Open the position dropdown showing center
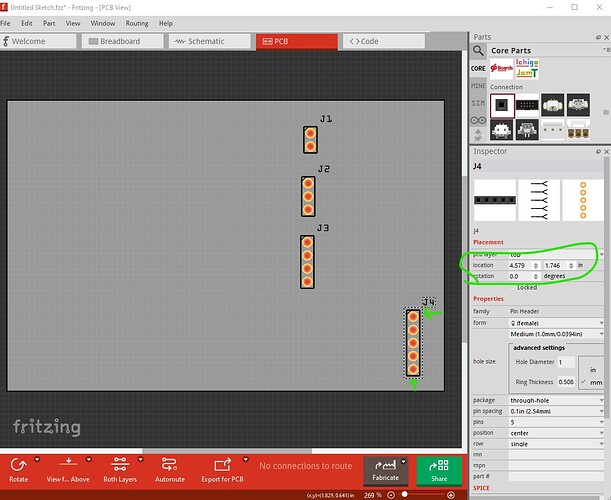 click(556, 433)
